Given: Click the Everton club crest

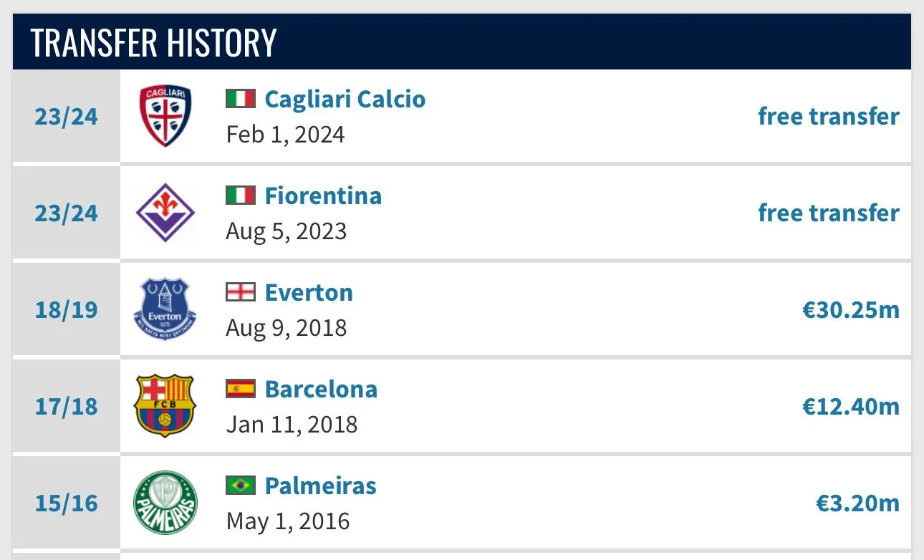Looking at the screenshot, I should [x=165, y=309].
